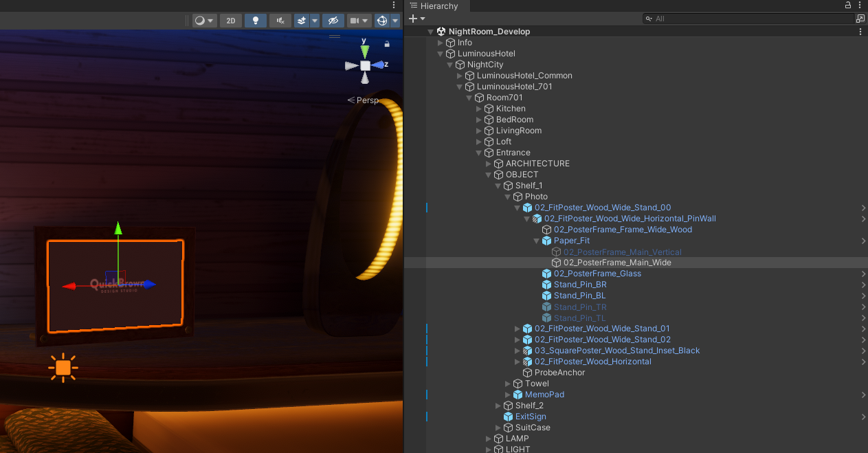Toggle scene visibility hidden-objects eye button
Screen dimensions: 868x453
tap(333, 21)
